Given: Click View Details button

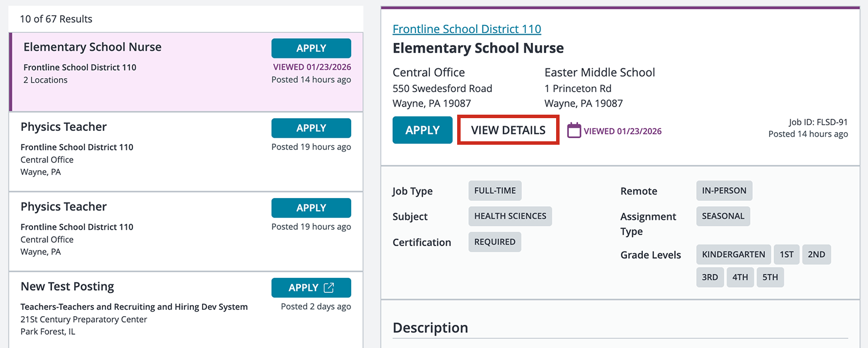Looking at the screenshot, I should [x=508, y=130].
